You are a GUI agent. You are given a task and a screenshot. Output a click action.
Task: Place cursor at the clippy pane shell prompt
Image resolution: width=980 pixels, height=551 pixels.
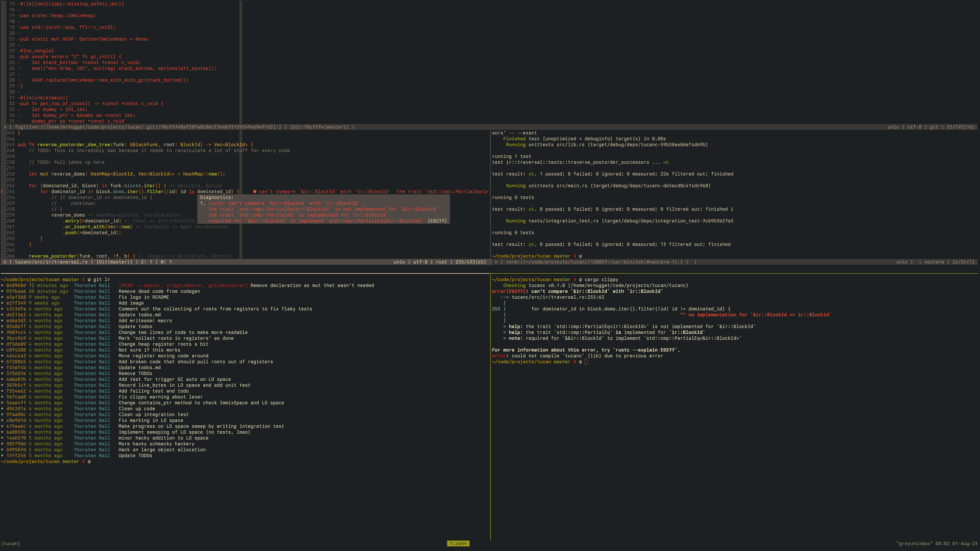point(586,362)
